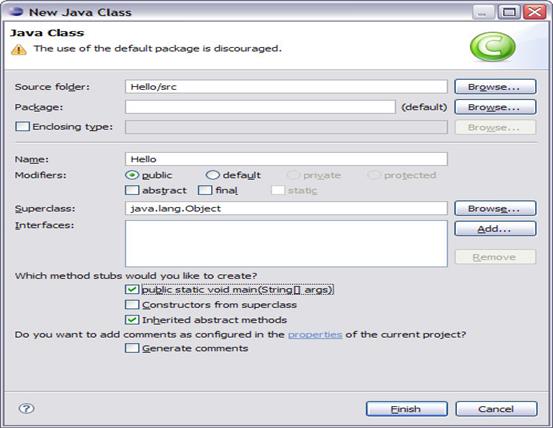Click the method stubs question text
Screen dimensions: 553x428
click(136, 276)
